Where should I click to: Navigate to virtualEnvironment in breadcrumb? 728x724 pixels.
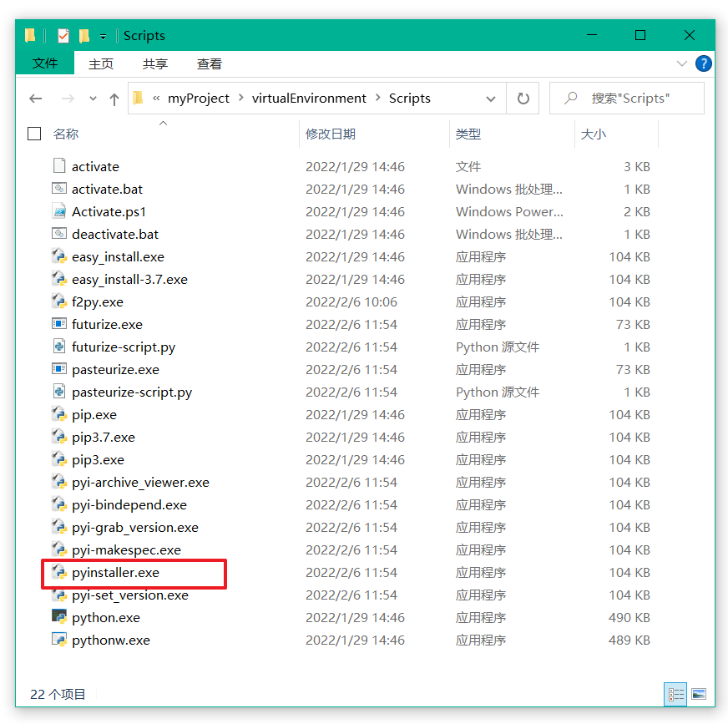click(x=309, y=99)
